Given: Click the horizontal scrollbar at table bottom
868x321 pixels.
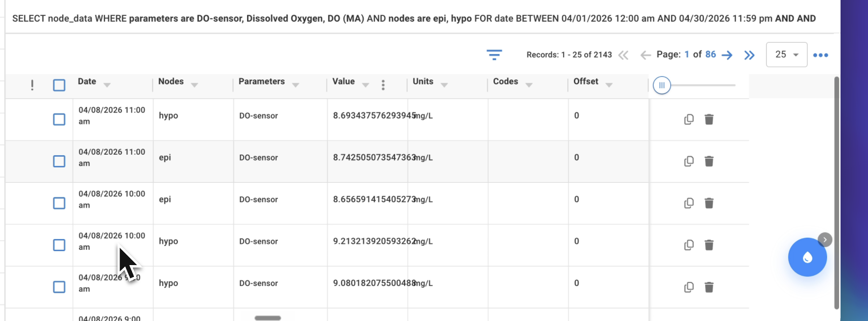Looking at the screenshot, I should pyautogui.click(x=268, y=318).
